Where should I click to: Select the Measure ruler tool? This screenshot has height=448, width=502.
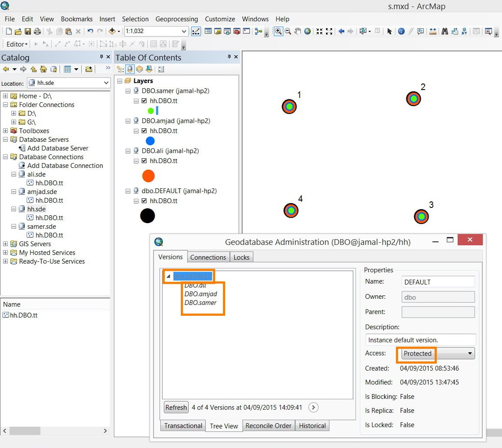click(x=433, y=31)
